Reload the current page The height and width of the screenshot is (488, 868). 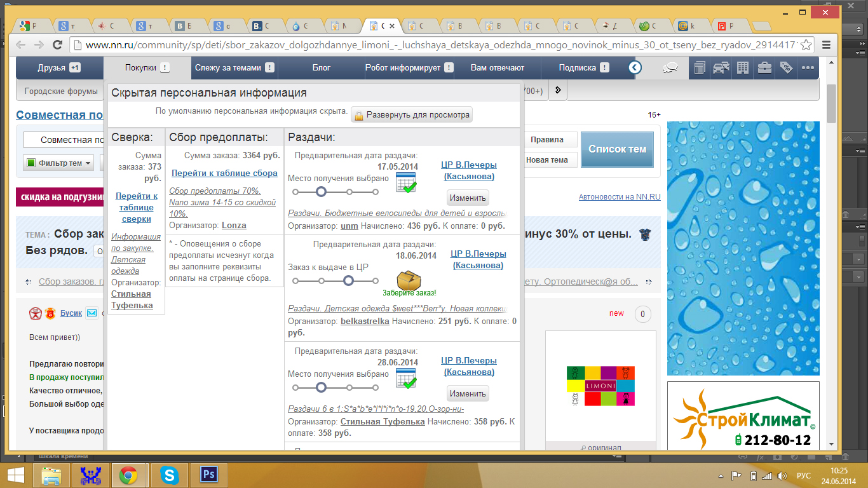57,44
